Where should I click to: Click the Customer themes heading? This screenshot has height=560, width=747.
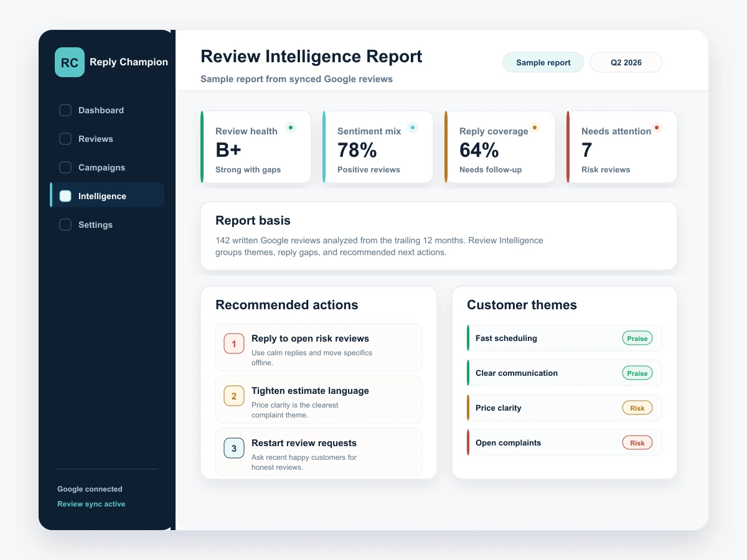point(522,305)
